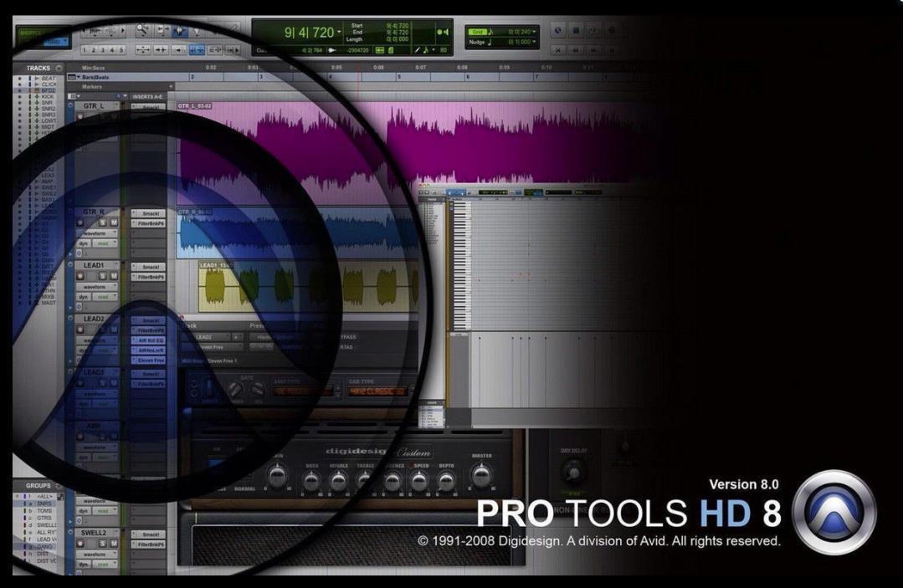Click the transport Rewind button

pos(575,50)
